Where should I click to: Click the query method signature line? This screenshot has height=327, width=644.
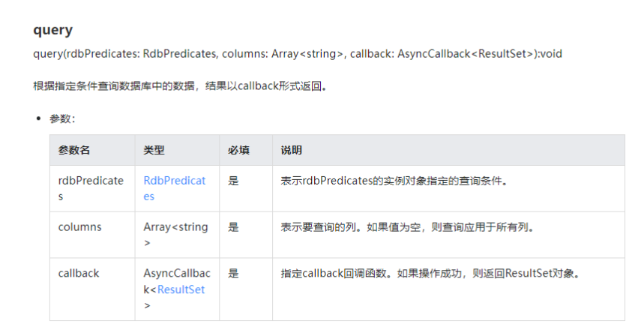pos(298,54)
